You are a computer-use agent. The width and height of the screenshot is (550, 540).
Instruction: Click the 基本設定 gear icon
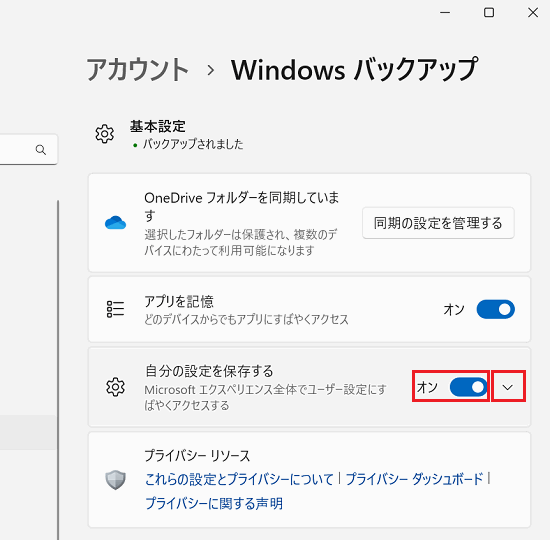(105, 134)
